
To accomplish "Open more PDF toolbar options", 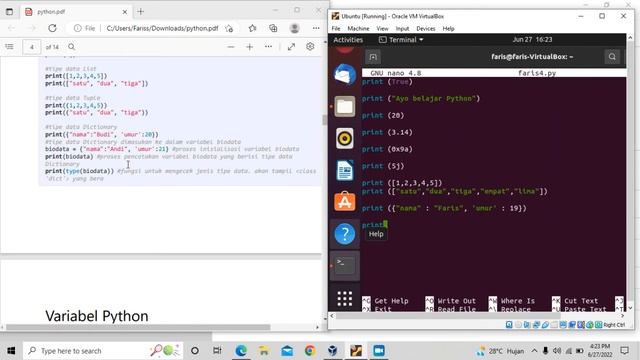I will click(268, 47).
